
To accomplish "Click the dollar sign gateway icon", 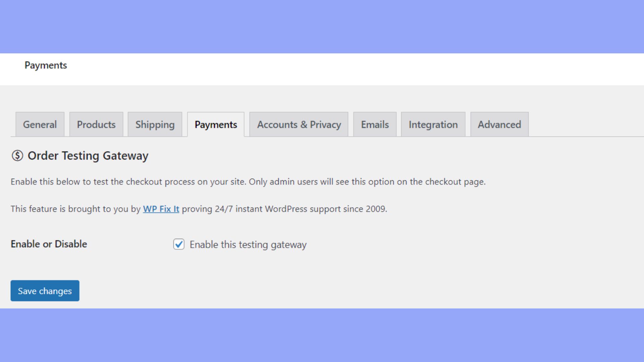I will [x=17, y=156].
